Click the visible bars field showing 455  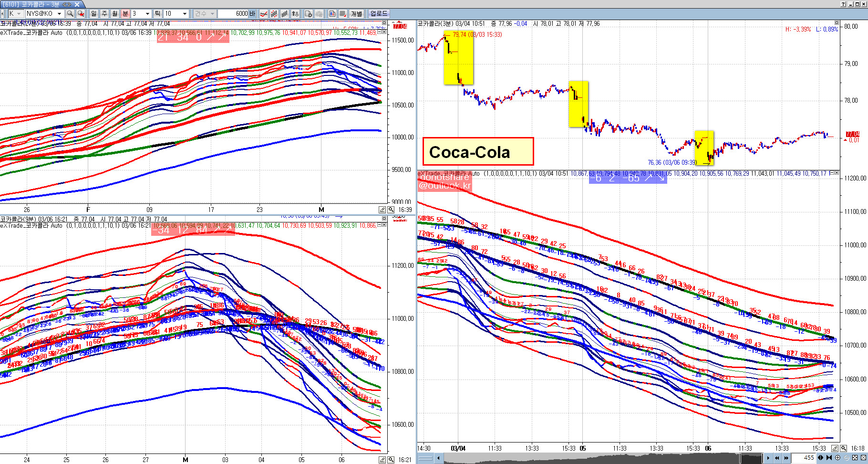coord(804,458)
